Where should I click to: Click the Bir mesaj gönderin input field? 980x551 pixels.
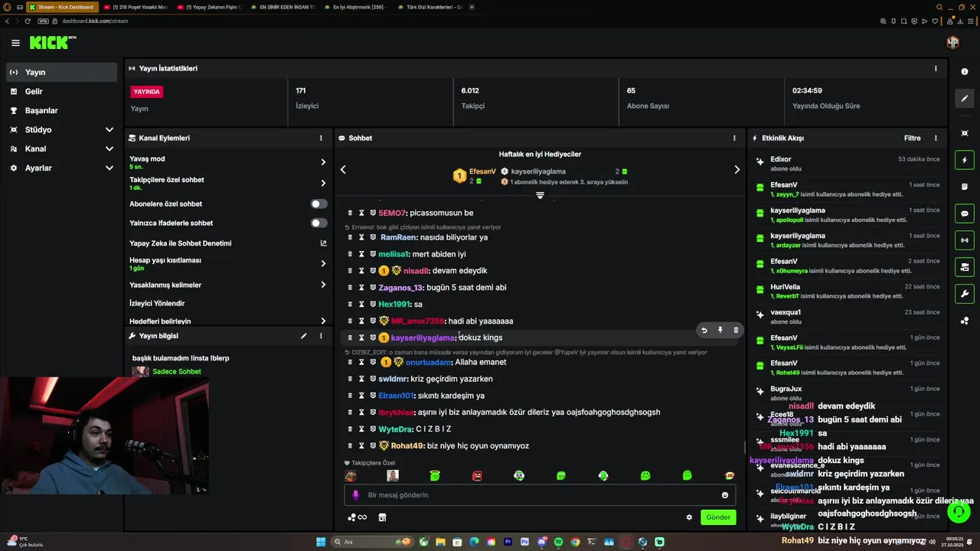pyautogui.click(x=540, y=495)
